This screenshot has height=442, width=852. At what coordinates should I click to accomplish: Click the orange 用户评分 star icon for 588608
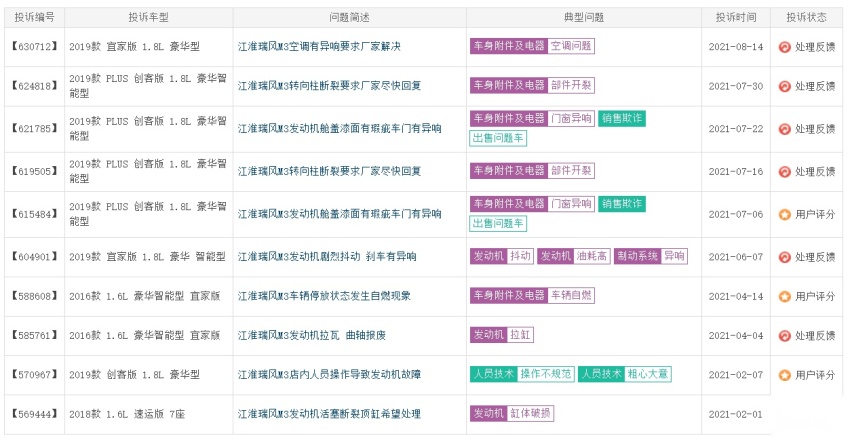(x=784, y=296)
